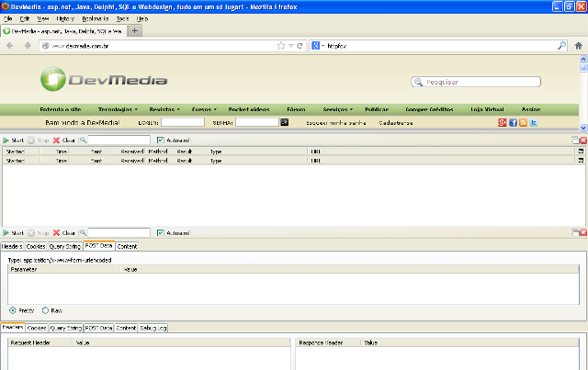Click Stop in the toolbar above the request list

tap(39, 140)
